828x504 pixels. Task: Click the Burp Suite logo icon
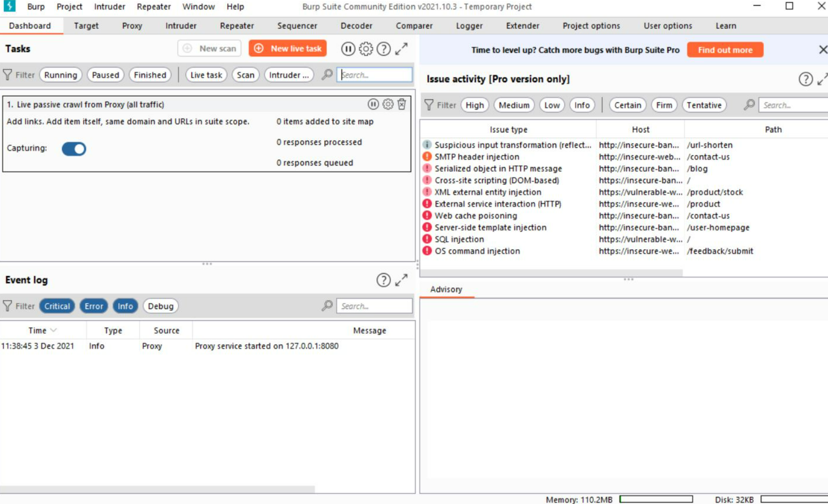coord(9,6)
